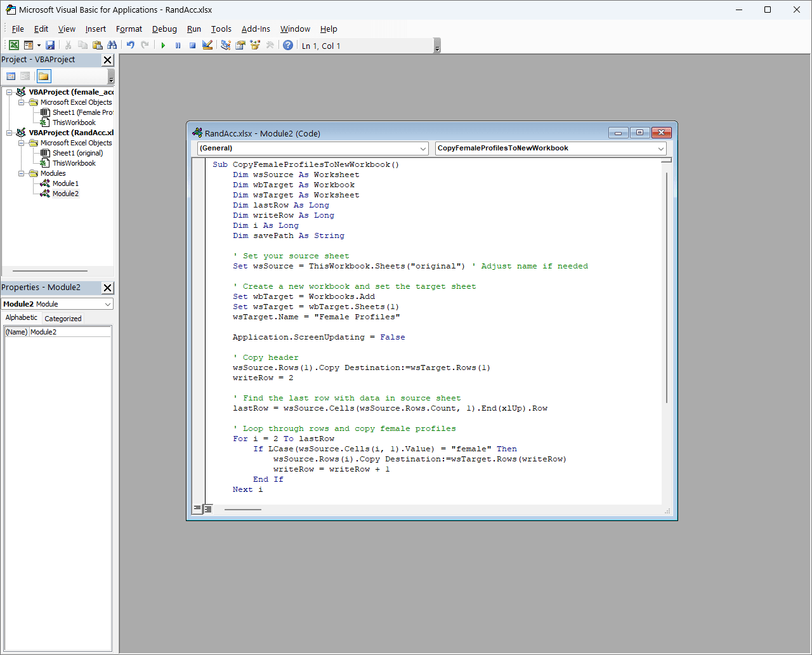Open the Edit menu

pos(41,29)
